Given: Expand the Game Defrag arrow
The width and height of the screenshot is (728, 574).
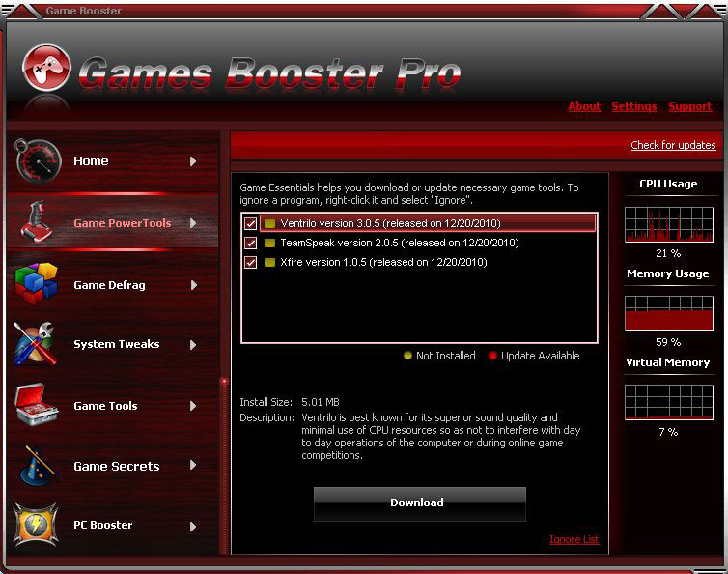Looking at the screenshot, I should point(194,285).
